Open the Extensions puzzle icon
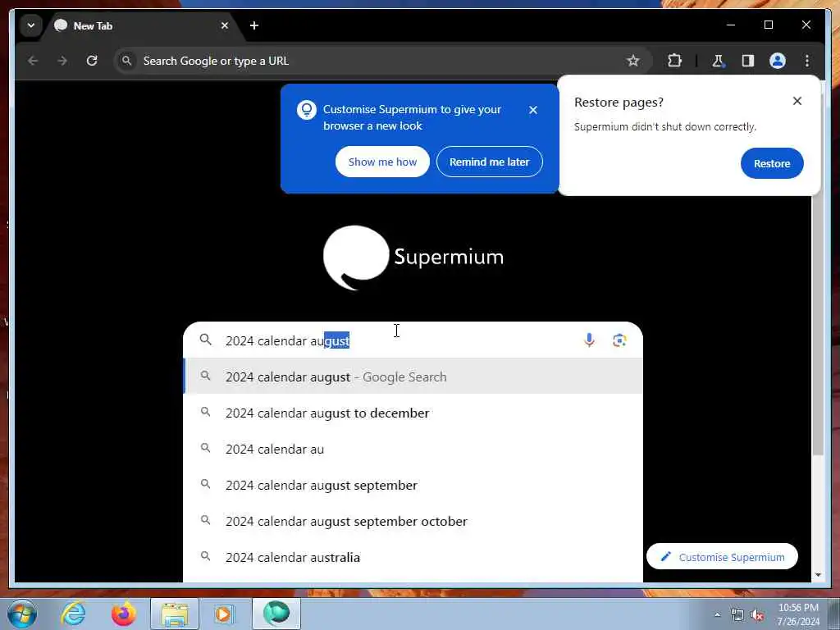Image resolution: width=840 pixels, height=630 pixels. click(x=674, y=61)
